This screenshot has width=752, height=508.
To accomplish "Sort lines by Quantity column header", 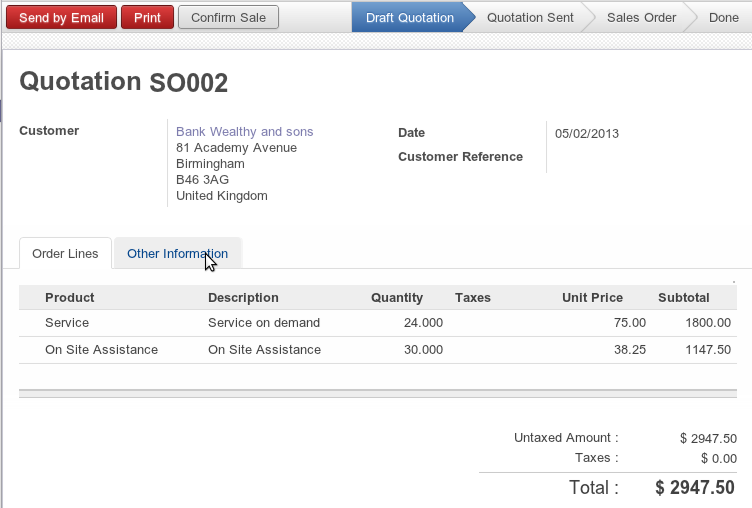I will point(397,298).
